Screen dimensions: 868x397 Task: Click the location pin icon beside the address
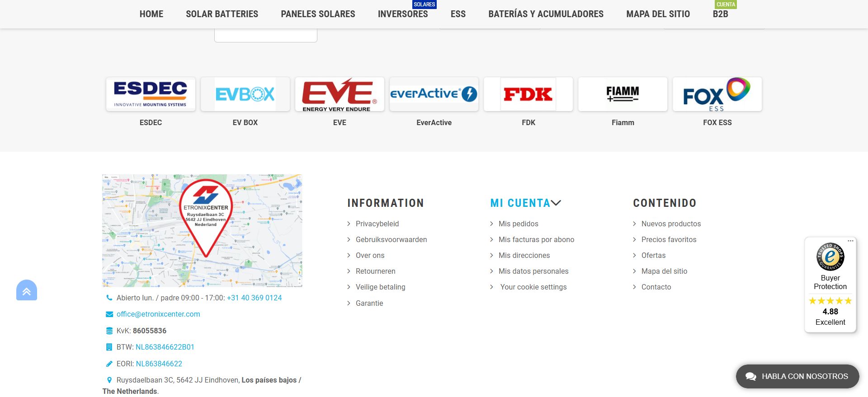(109, 380)
